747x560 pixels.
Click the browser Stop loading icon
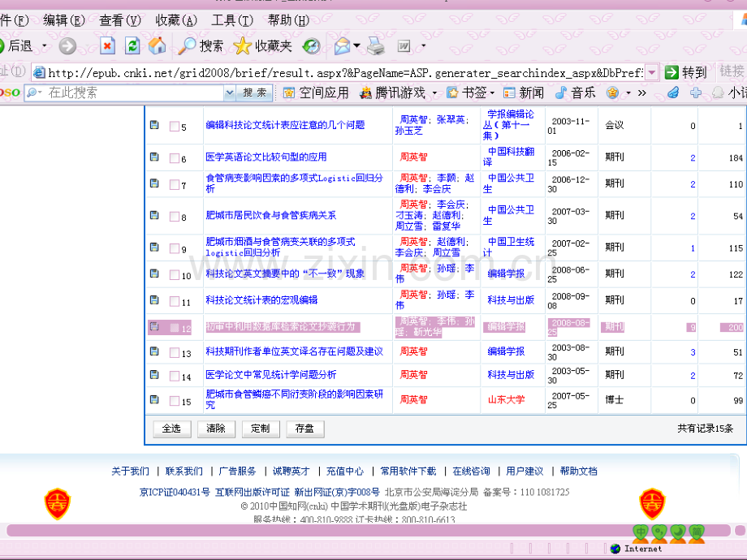click(x=107, y=46)
